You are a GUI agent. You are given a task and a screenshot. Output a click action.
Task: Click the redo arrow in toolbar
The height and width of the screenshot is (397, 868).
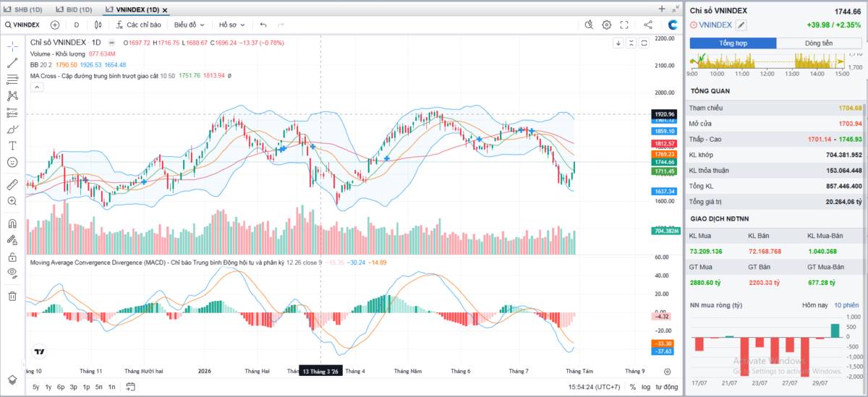(281, 25)
